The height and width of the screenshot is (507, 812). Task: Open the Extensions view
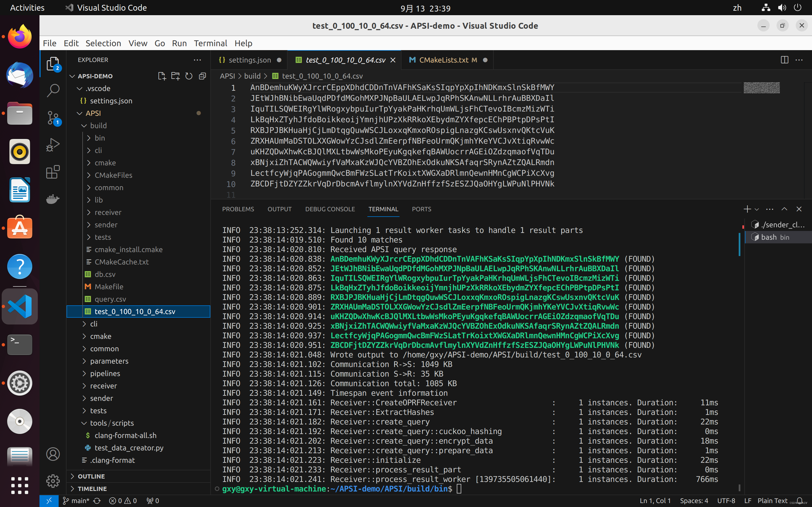(x=53, y=172)
